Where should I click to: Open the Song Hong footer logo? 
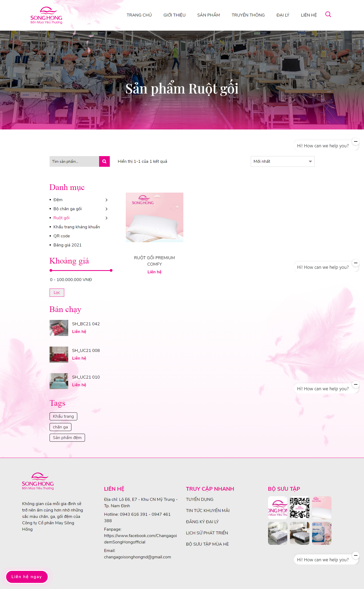pos(38,481)
